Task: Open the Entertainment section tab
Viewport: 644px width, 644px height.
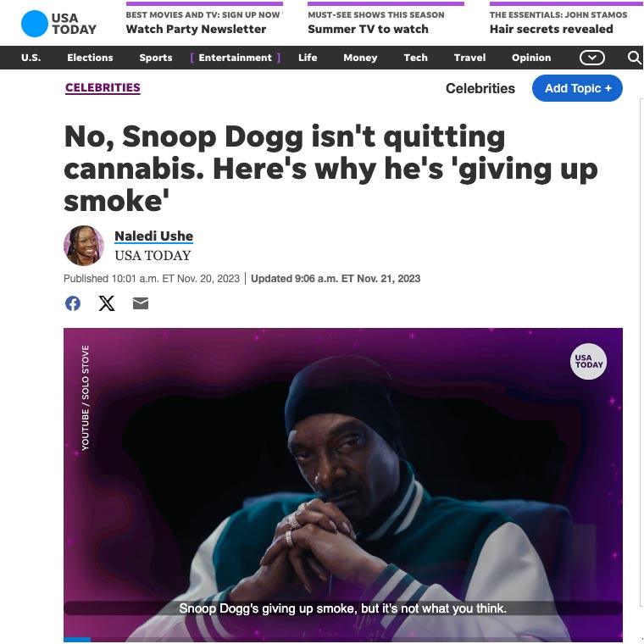Action: click(236, 58)
